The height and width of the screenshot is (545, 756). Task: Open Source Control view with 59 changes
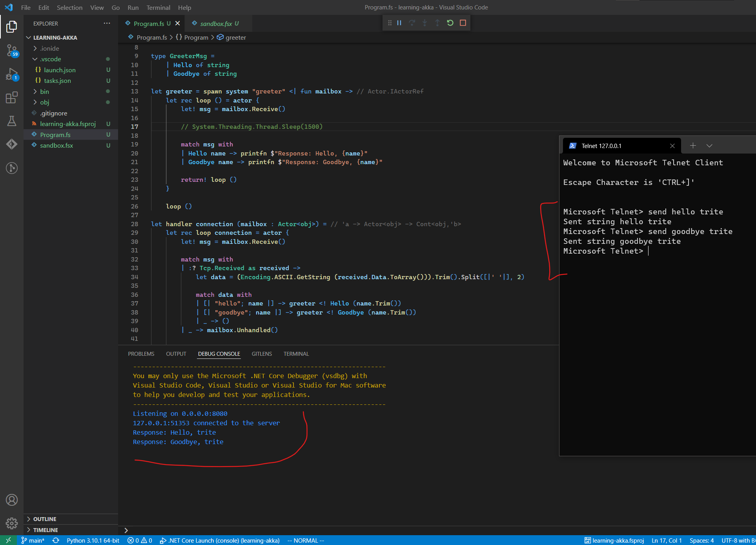click(12, 51)
